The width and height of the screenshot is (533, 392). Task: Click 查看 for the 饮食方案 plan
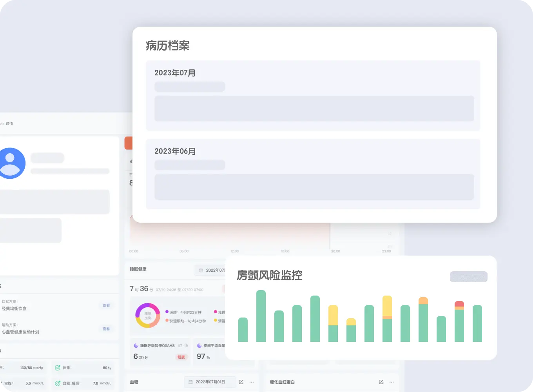coord(106,305)
